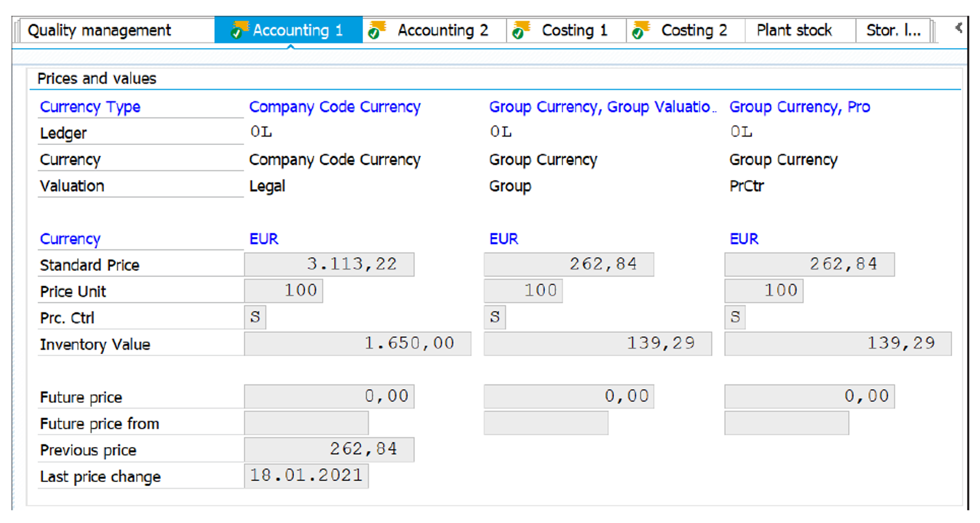The height and width of the screenshot is (523, 980).
Task: Select the Last price change date field
Action: click(x=306, y=476)
